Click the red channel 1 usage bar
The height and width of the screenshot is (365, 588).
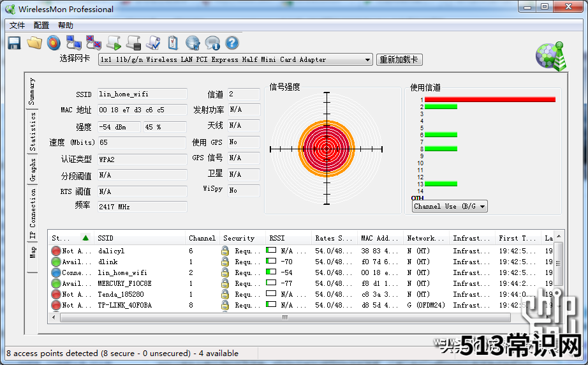tap(490, 100)
